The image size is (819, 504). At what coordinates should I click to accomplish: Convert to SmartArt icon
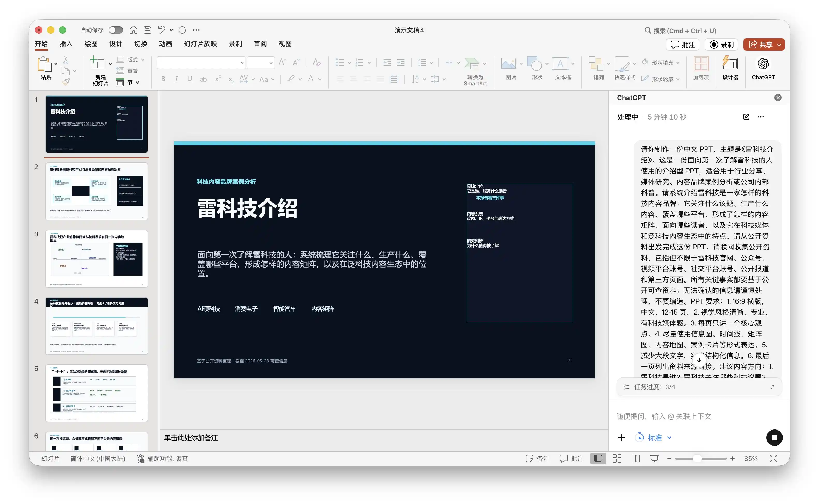pyautogui.click(x=472, y=63)
